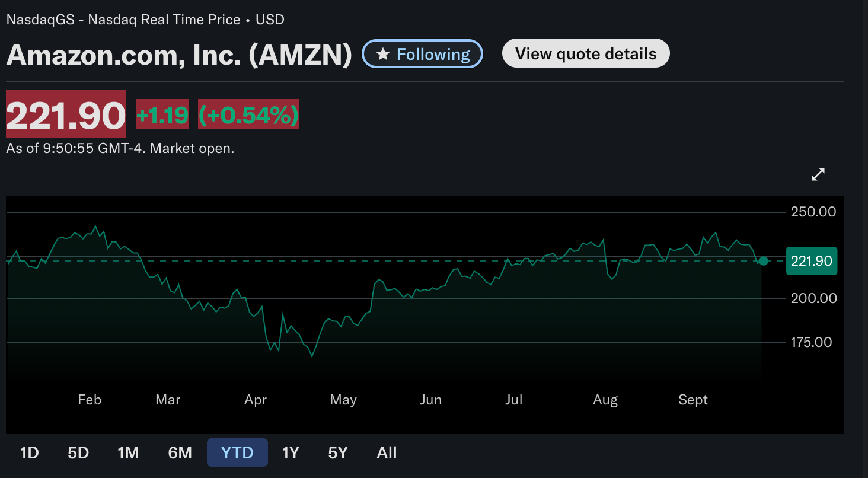View the 5Y performance chart
This screenshot has width=868, height=478.
tap(337, 452)
